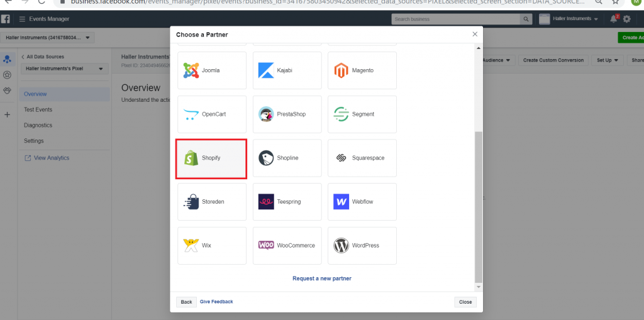
Task: Pick the Storeden partner card
Action: (x=212, y=202)
